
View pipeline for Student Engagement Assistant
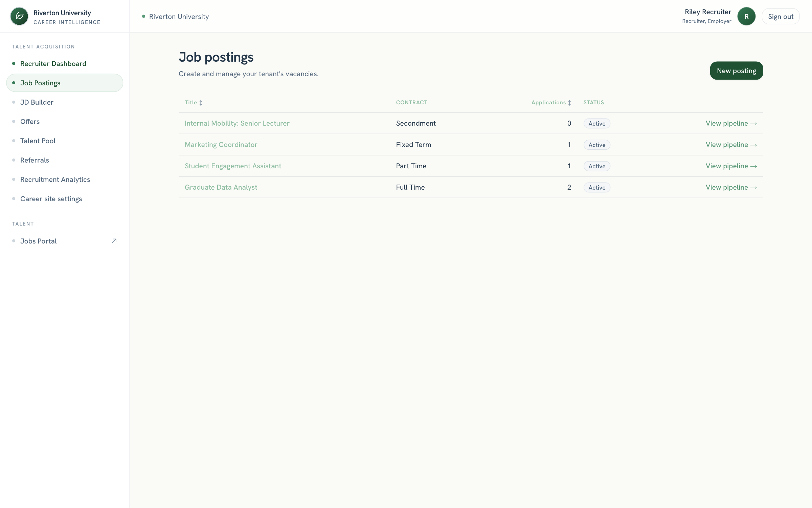point(731,166)
